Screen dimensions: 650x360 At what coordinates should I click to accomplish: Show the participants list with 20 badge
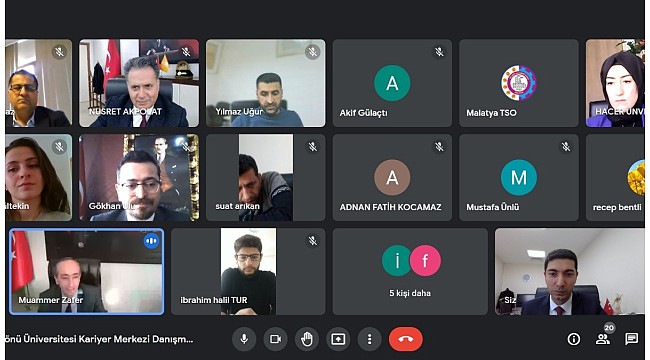point(603,338)
